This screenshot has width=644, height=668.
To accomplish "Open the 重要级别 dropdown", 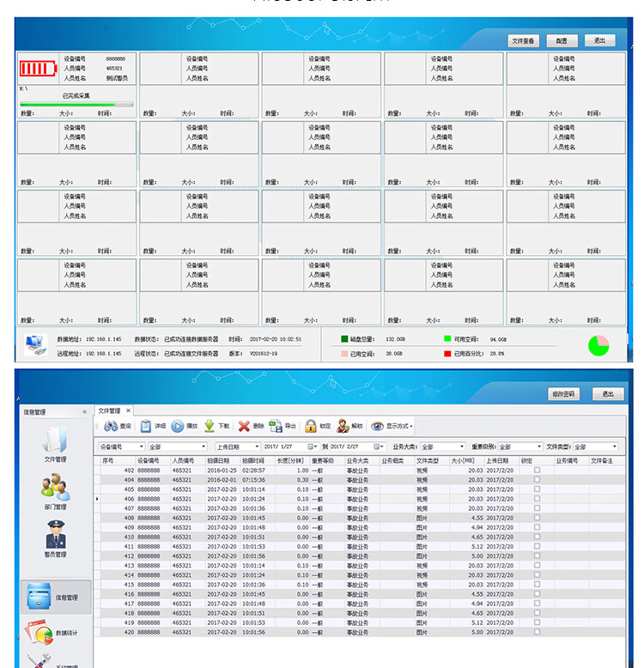I will [x=520, y=446].
